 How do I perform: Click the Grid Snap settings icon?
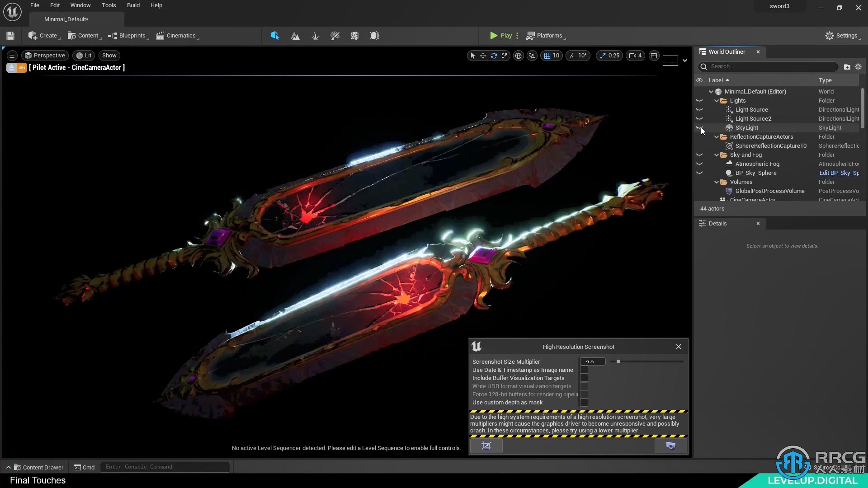point(547,56)
